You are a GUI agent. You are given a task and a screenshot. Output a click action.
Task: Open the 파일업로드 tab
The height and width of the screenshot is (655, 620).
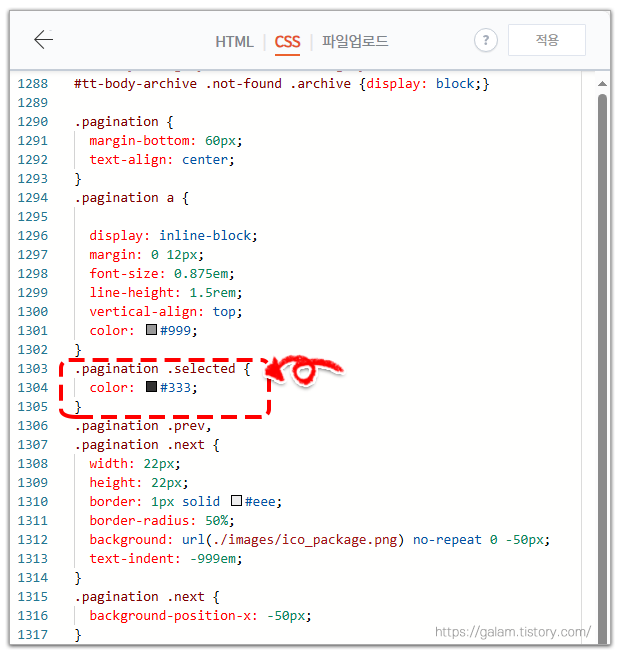355,41
